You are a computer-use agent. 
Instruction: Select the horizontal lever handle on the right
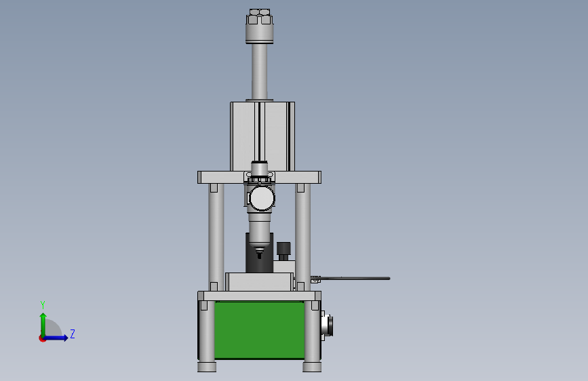350,279
